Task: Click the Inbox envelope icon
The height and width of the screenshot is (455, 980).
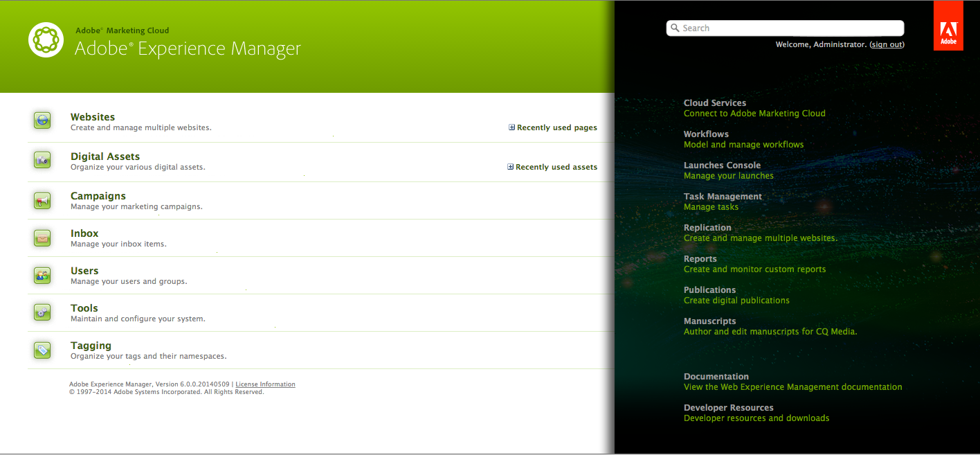Action: click(43, 238)
